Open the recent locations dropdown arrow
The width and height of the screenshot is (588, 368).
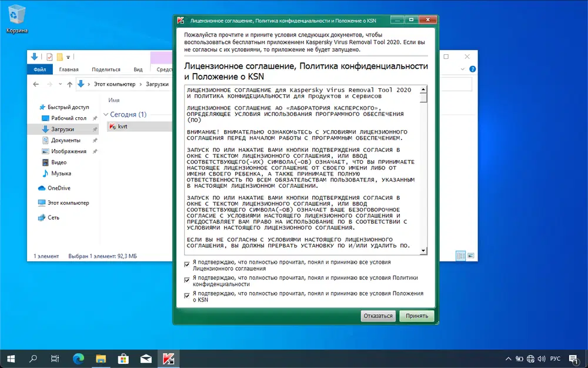(61, 84)
